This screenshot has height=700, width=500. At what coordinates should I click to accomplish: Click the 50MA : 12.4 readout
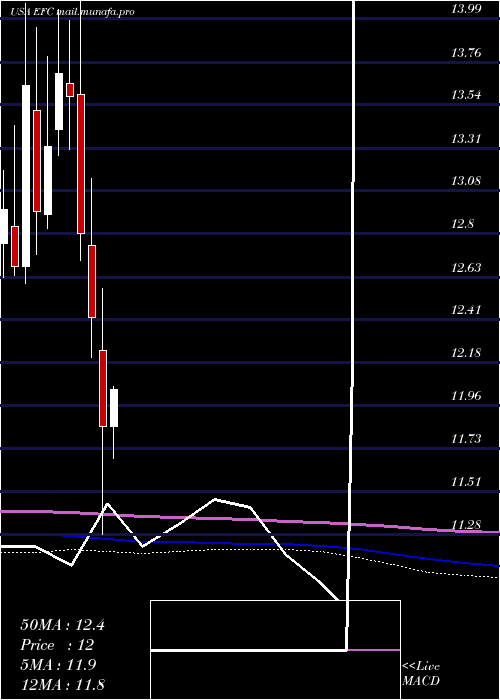[62, 625]
